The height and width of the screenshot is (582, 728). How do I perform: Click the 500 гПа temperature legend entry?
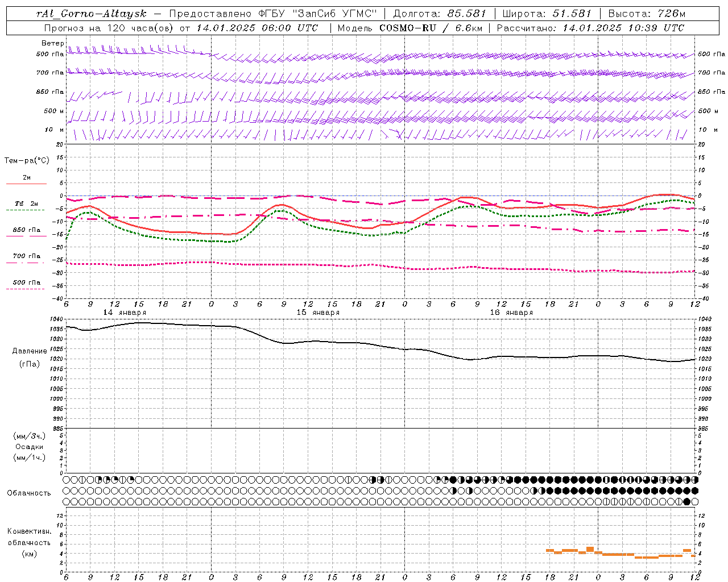pyautogui.click(x=27, y=282)
